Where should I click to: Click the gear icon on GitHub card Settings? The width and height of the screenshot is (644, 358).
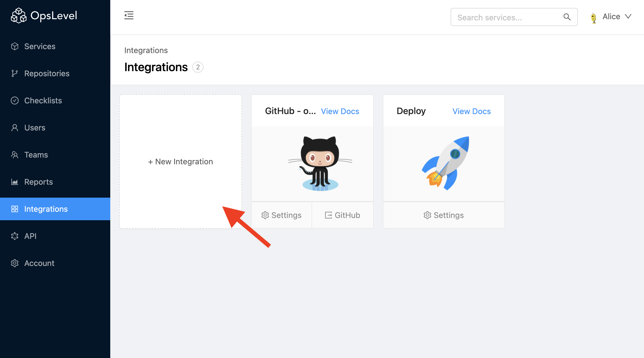tap(265, 215)
